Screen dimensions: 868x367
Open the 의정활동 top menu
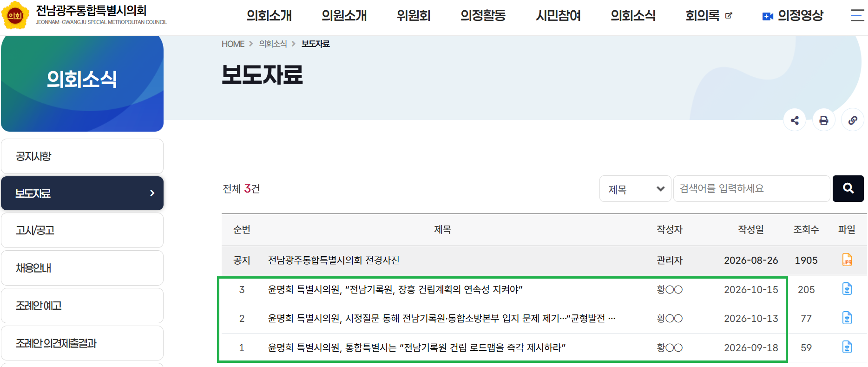(483, 15)
